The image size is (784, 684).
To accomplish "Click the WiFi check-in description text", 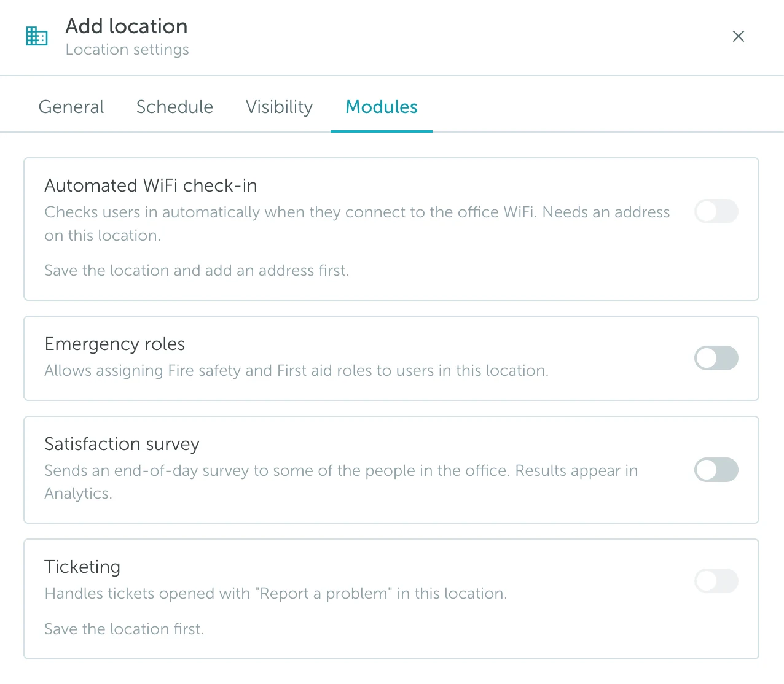I will [357, 223].
